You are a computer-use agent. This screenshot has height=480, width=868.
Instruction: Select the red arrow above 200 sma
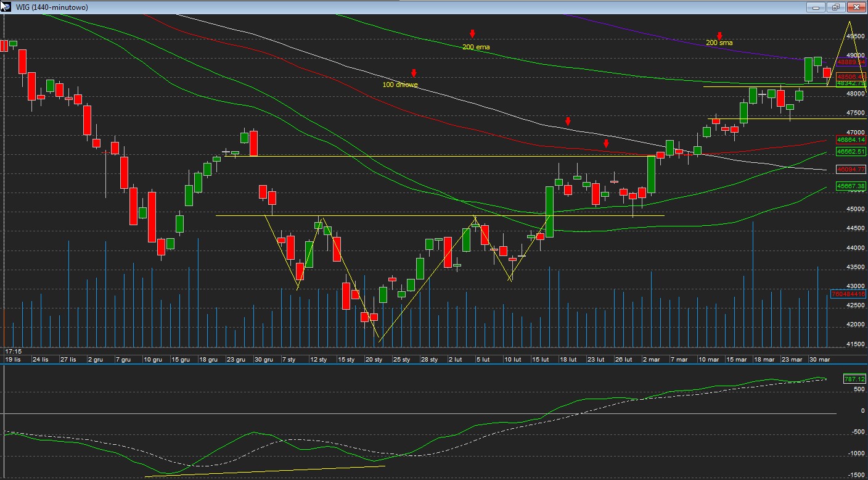[719, 36]
